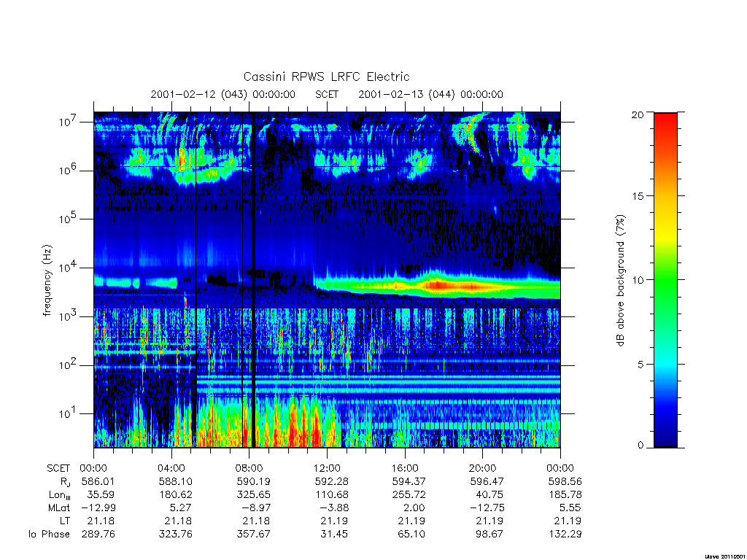This screenshot has width=747, height=560.
Task: Click the color bar tick label 15
Action: click(x=638, y=196)
